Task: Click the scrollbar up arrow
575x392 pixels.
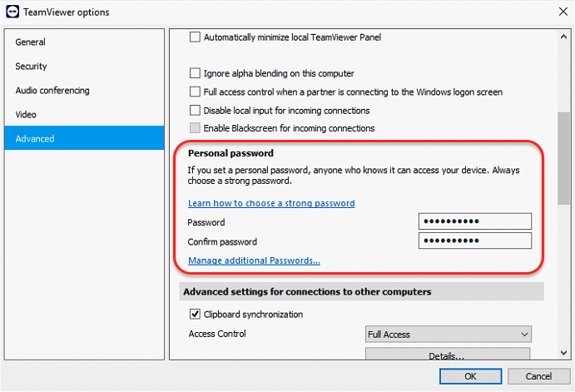Action: [x=563, y=37]
